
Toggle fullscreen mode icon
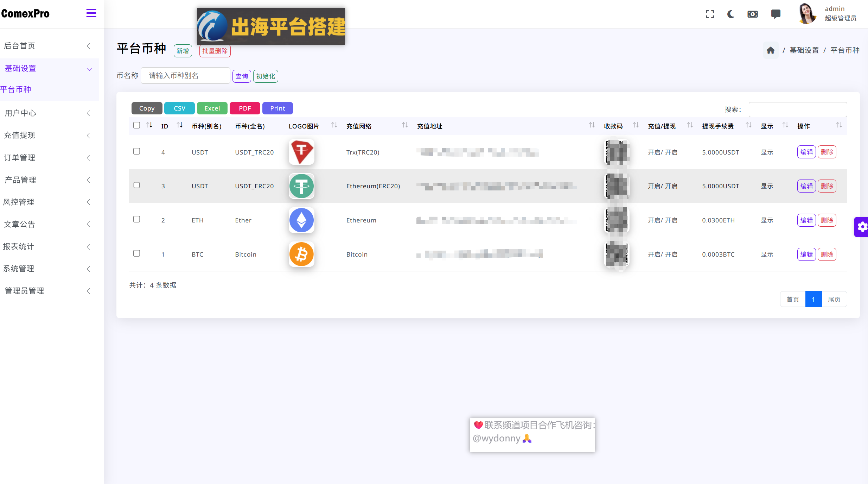tap(710, 14)
